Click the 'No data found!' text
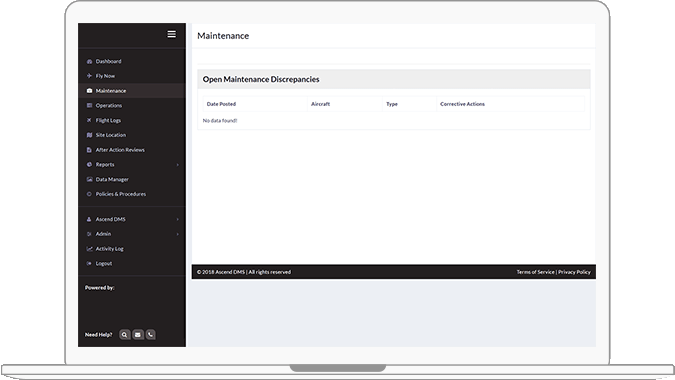The height and width of the screenshot is (380, 675). tap(220, 120)
